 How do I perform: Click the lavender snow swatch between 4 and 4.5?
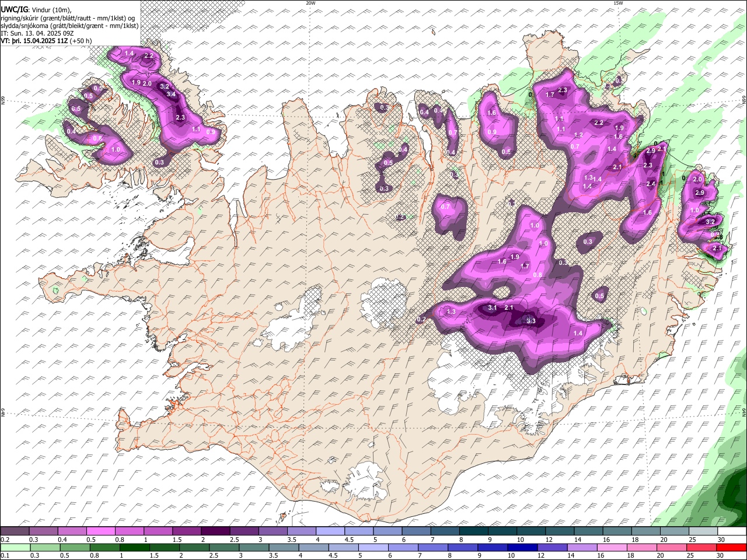point(330,531)
